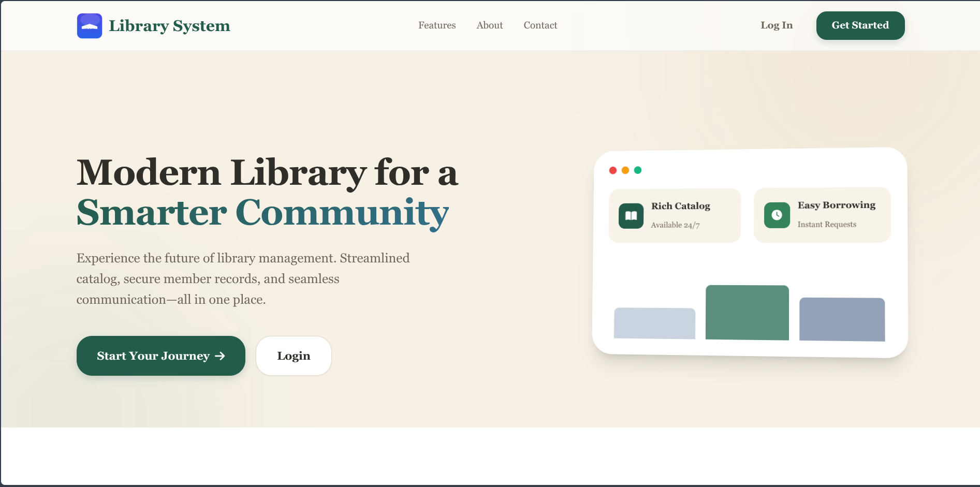Open the About nav link

pos(490,25)
